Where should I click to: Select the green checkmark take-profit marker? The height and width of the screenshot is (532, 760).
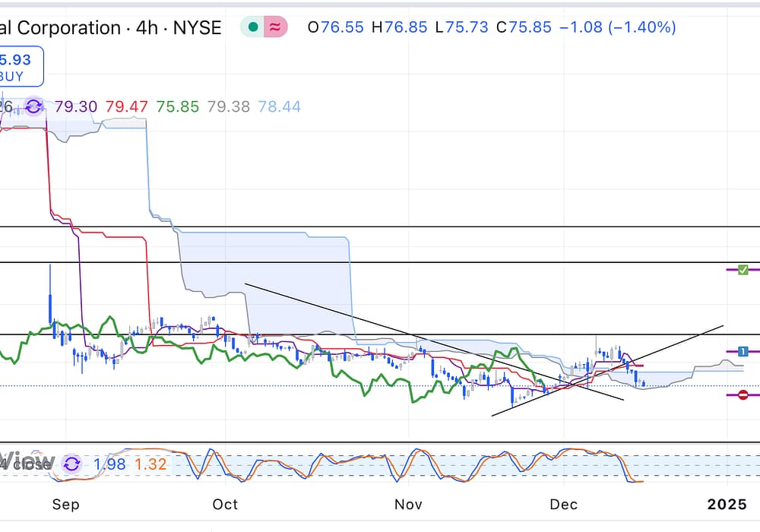tap(743, 270)
